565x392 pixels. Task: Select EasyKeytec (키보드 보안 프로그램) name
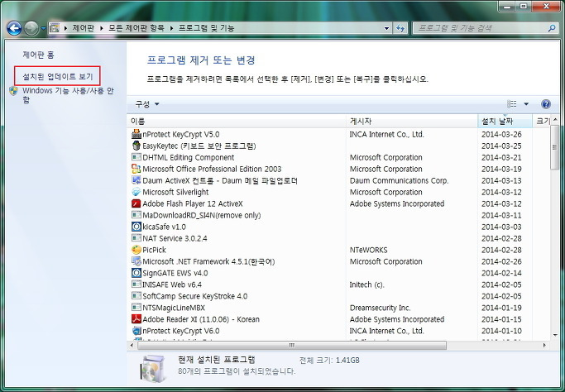199,146
